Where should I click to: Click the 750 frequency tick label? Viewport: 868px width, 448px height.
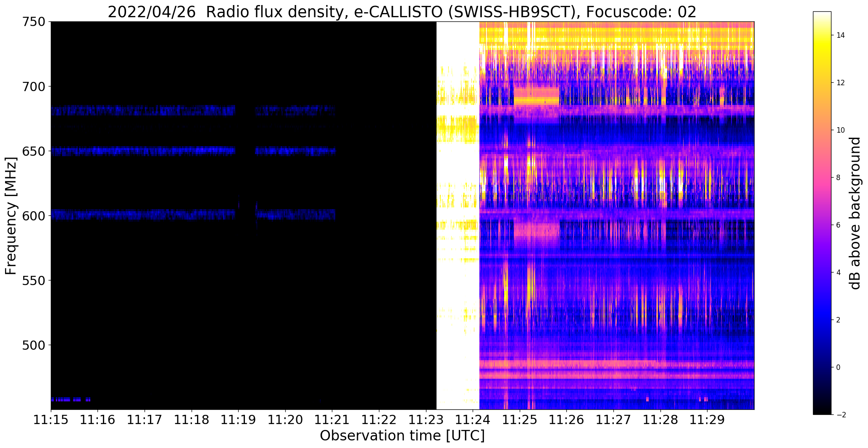[x=34, y=22]
